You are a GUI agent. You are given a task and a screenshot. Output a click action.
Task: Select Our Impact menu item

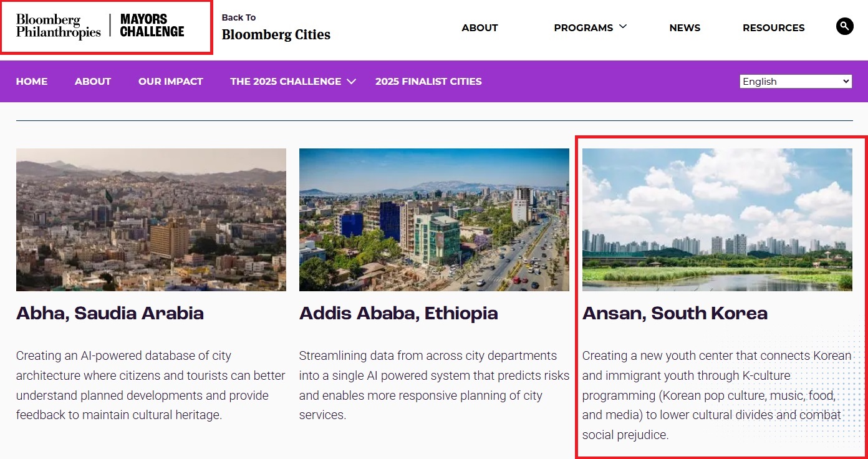(x=171, y=82)
